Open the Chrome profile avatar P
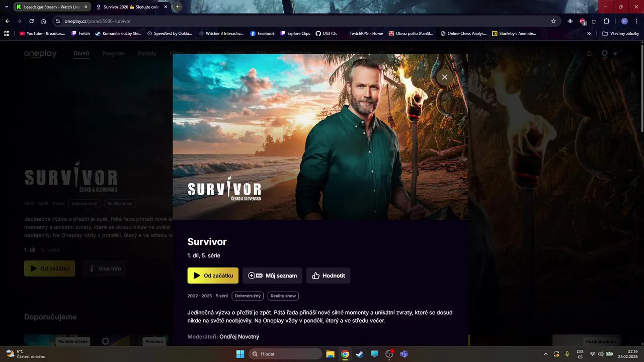This screenshot has width=644, height=362. click(624, 21)
